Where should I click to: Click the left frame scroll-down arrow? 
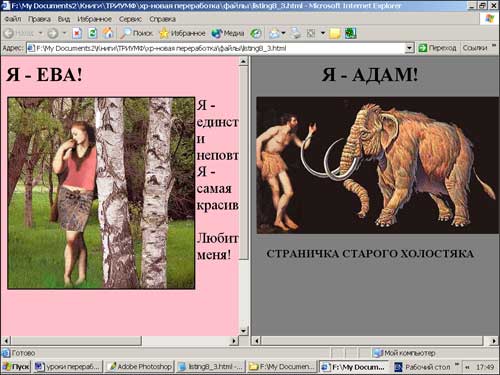pyautogui.click(x=244, y=330)
